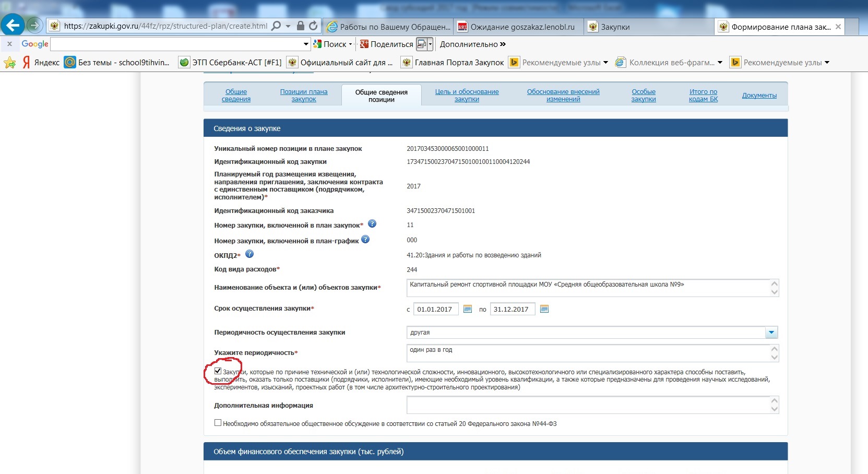
Task: Click the browser back arrow button
Action: pos(13,25)
